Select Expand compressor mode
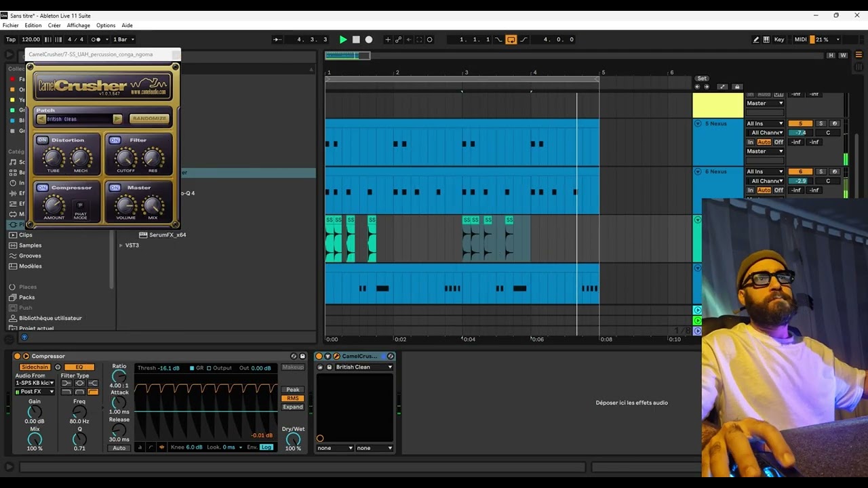Image resolution: width=868 pixels, height=488 pixels. (293, 407)
